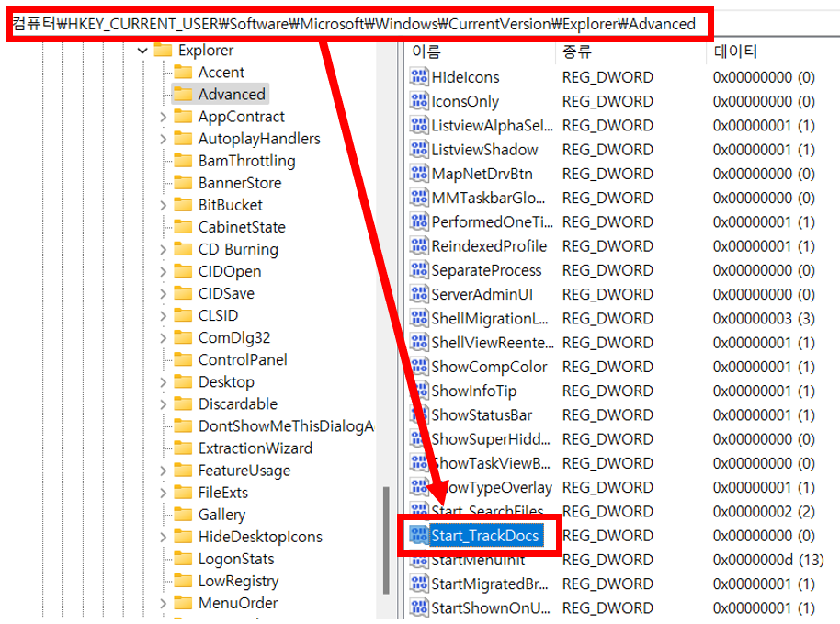The height and width of the screenshot is (624, 840).
Task: Select the FileExts key
Action: [x=222, y=493]
